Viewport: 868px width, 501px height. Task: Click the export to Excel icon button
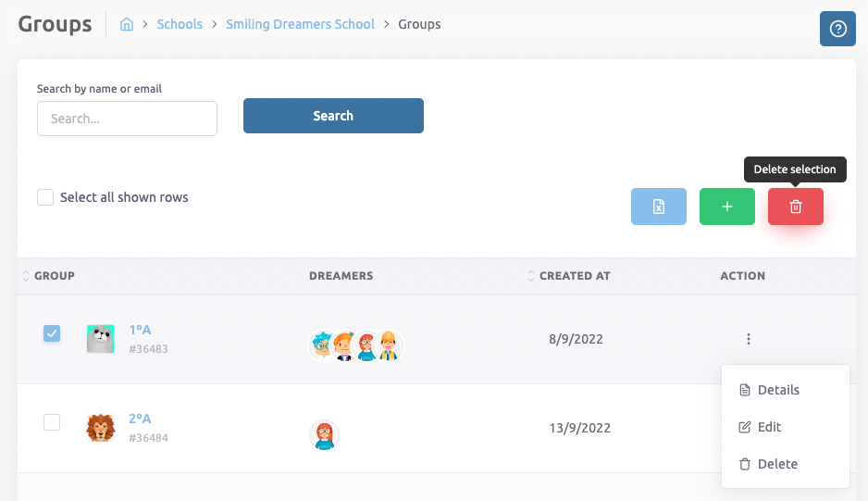tap(659, 207)
